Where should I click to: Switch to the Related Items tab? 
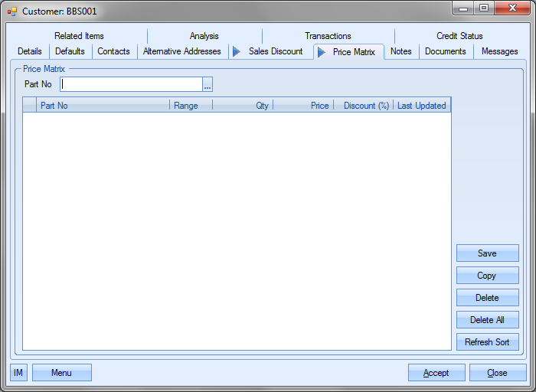pyautogui.click(x=79, y=36)
